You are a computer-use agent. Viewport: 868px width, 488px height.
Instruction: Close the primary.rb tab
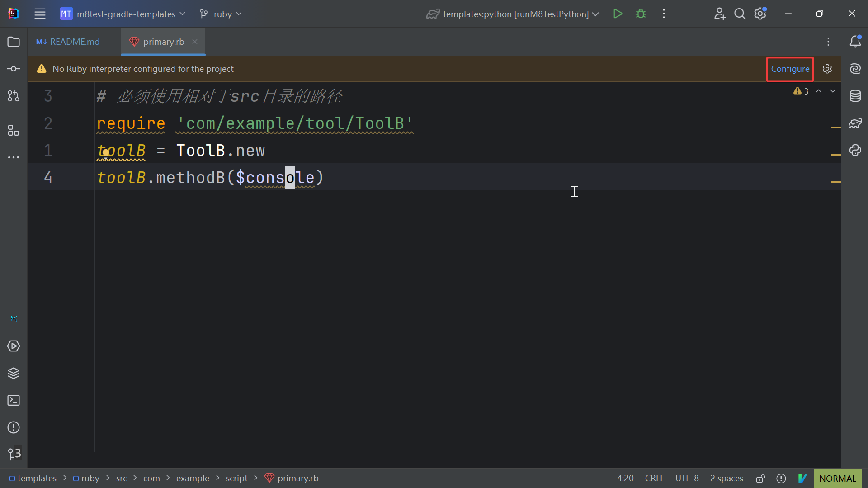pos(195,42)
